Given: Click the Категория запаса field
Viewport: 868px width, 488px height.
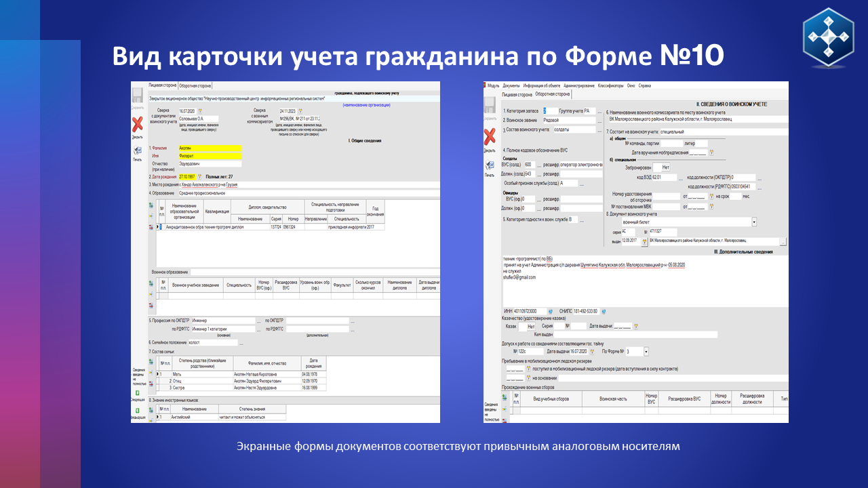Looking at the screenshot, I should pyautogui.click(x=550, y=110).
